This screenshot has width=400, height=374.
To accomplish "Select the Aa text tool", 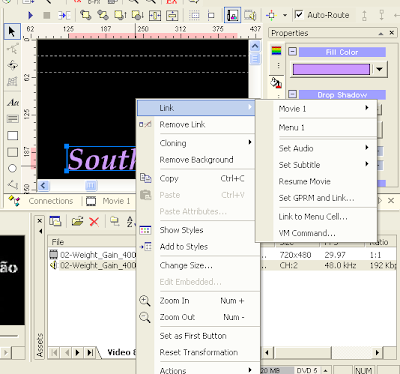I will (13, 102).
